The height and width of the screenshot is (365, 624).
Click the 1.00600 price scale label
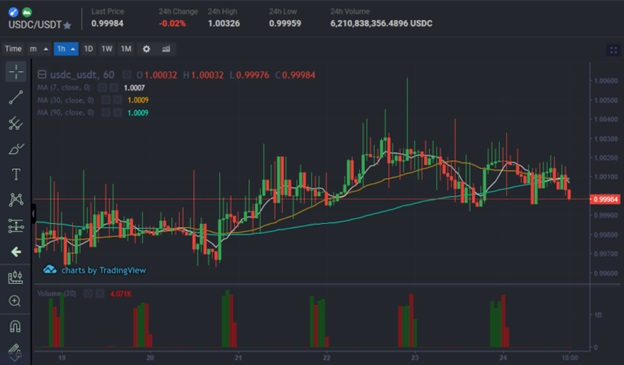tap(606, 81)
